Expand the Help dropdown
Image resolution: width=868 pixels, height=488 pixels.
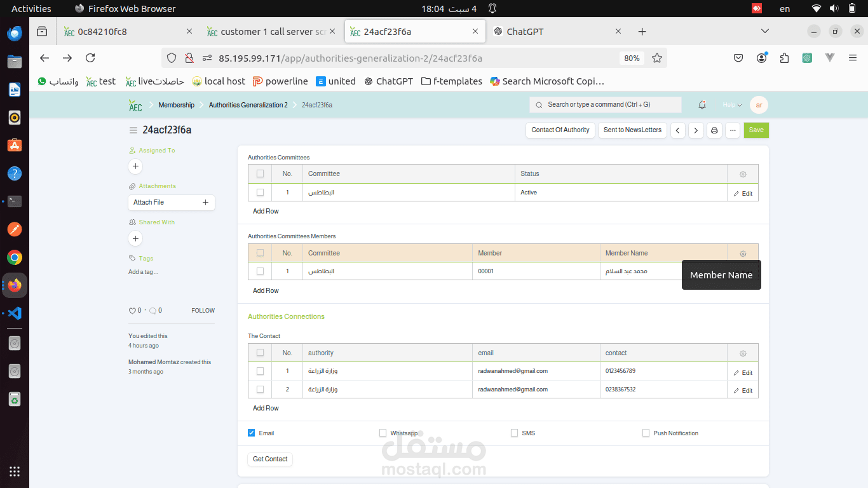click(x=732, y=105)
